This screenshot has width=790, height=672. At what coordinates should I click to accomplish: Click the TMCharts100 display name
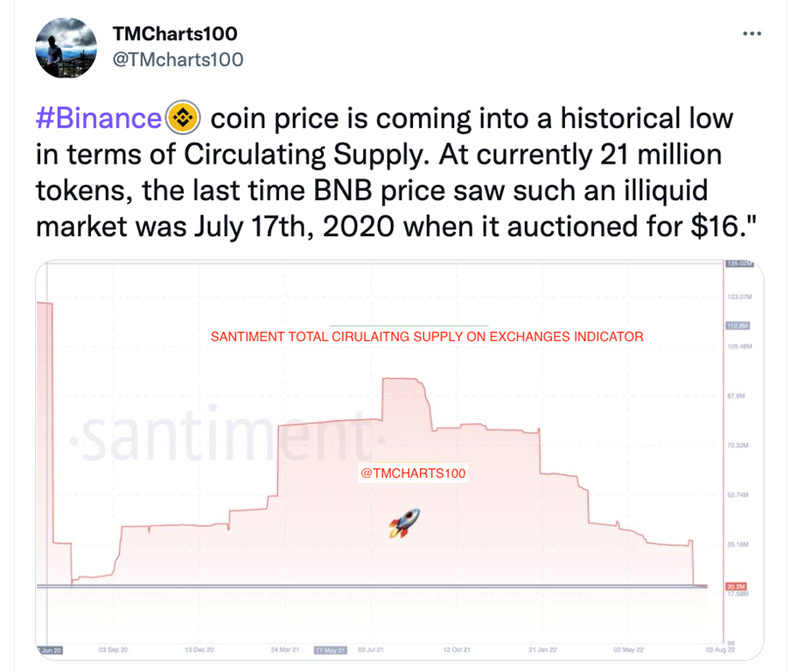[x=175, y=34]
